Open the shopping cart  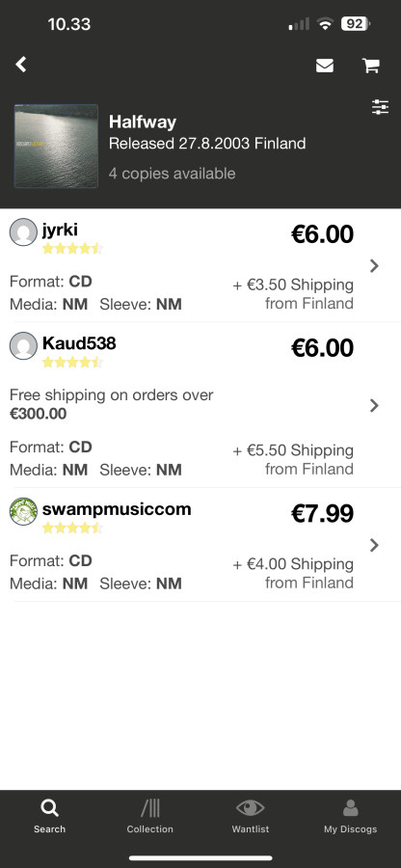tap(370, 66)
